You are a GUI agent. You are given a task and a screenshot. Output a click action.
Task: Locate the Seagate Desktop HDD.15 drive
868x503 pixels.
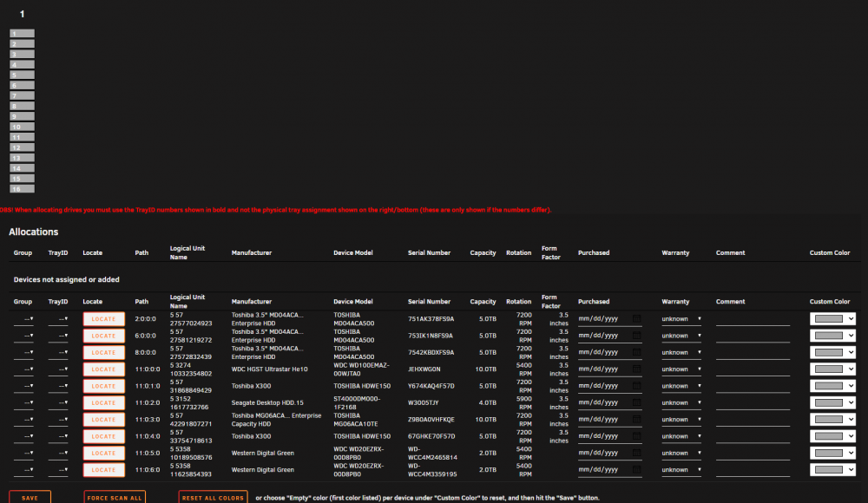(103, 403)
